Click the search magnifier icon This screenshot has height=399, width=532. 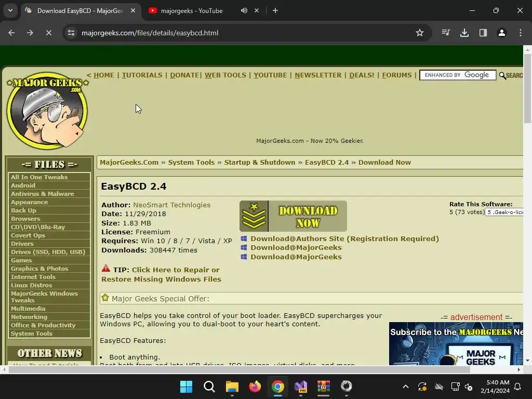(502, 76)
